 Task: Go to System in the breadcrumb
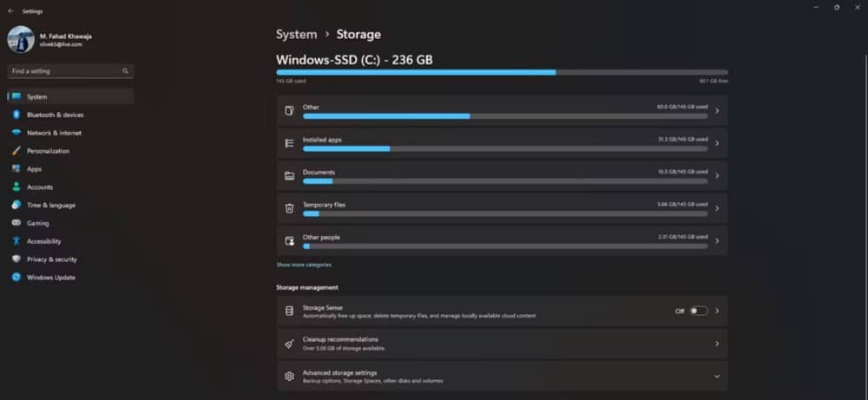(x=297, y=35)
